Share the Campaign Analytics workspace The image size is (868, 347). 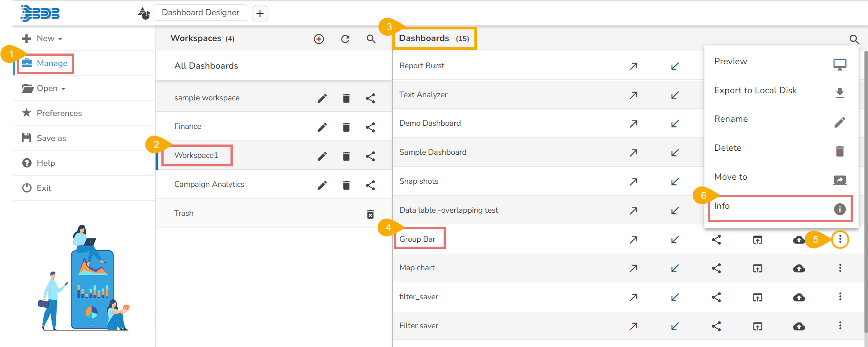(x=370, y=185)
